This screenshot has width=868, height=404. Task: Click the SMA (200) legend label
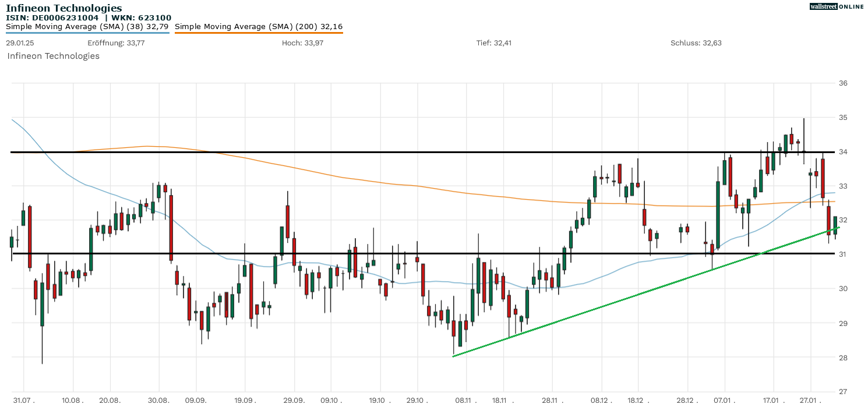(x=259, y=26)
